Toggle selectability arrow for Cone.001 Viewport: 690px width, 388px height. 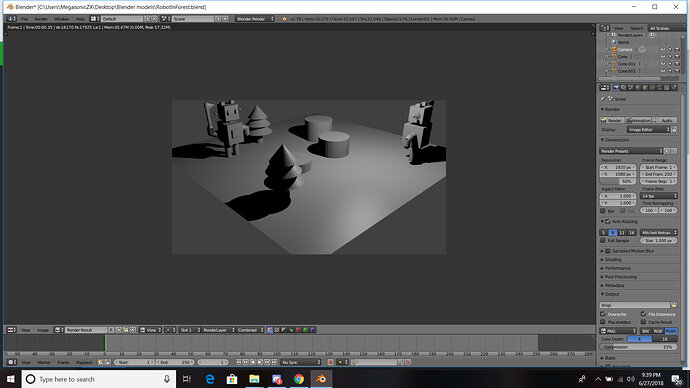point(670,64)
